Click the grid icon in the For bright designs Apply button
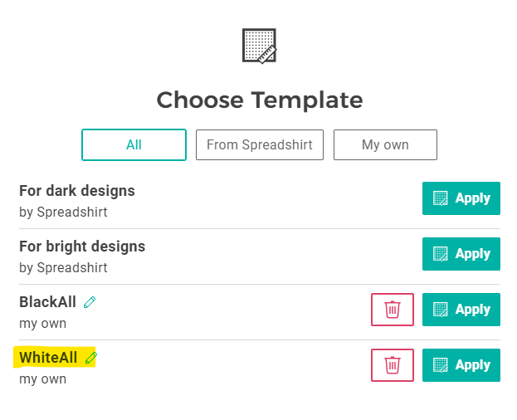This screenshot has width=517, height=420. click(x=440, y=254)
